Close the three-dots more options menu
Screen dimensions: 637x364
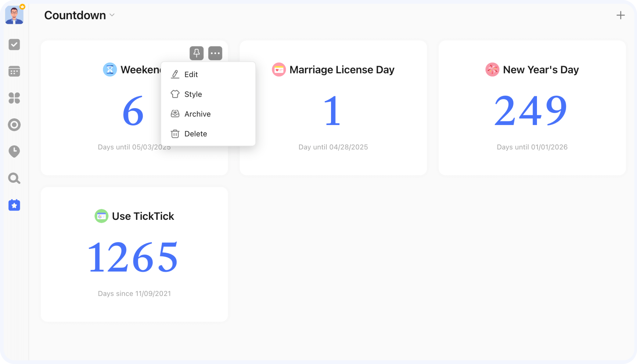click(215, 53)
